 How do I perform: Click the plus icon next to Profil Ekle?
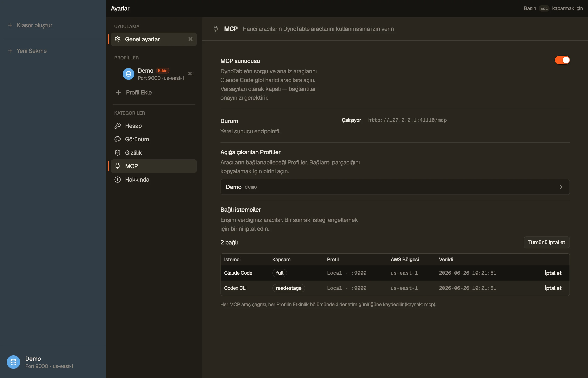[118, 93]
